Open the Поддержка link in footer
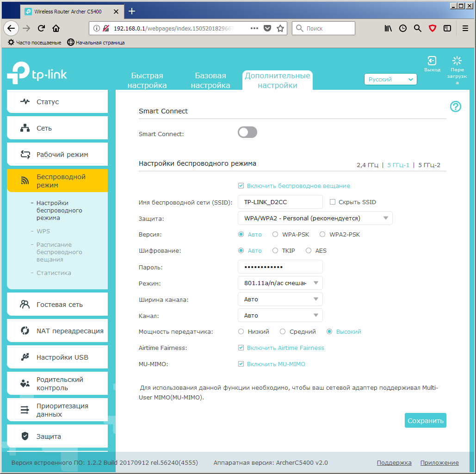The image size is (476, 474). click(394, 463)
